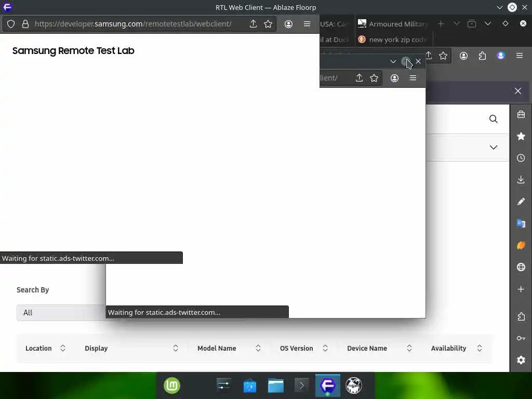Open account icon in front RTL window toolbar

(288, 24)
